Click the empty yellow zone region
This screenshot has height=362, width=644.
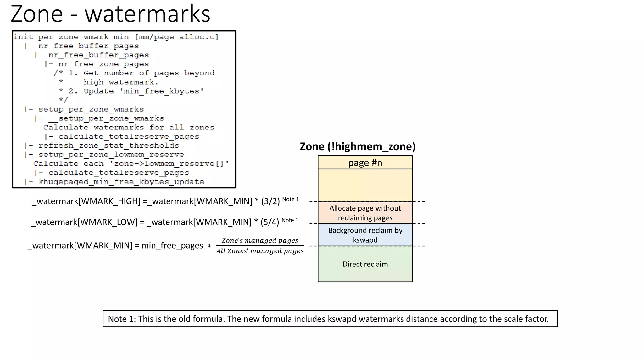(365, 185)
